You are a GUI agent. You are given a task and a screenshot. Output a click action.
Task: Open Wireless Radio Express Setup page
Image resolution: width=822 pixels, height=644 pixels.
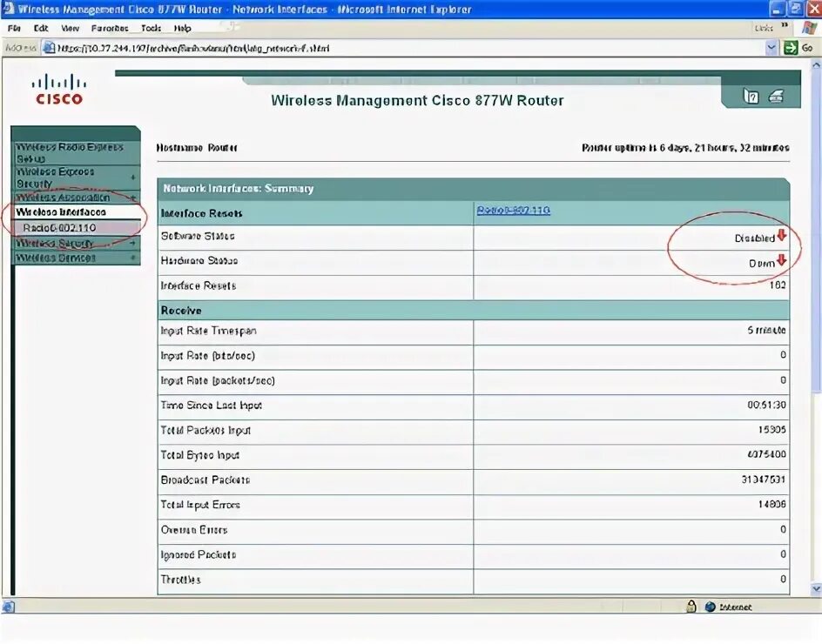pyautogui.click(x=76, y=152)
